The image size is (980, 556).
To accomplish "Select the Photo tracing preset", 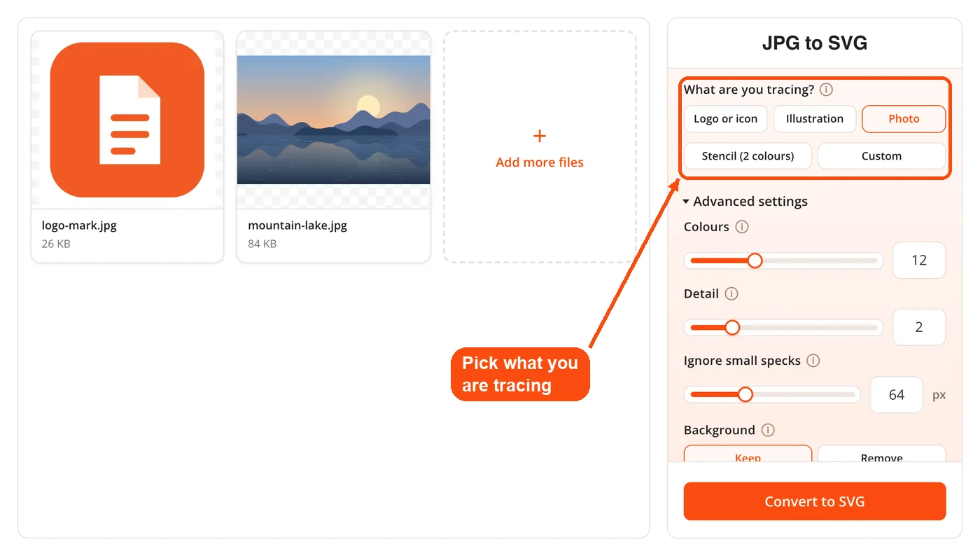I will pos(904,119).
